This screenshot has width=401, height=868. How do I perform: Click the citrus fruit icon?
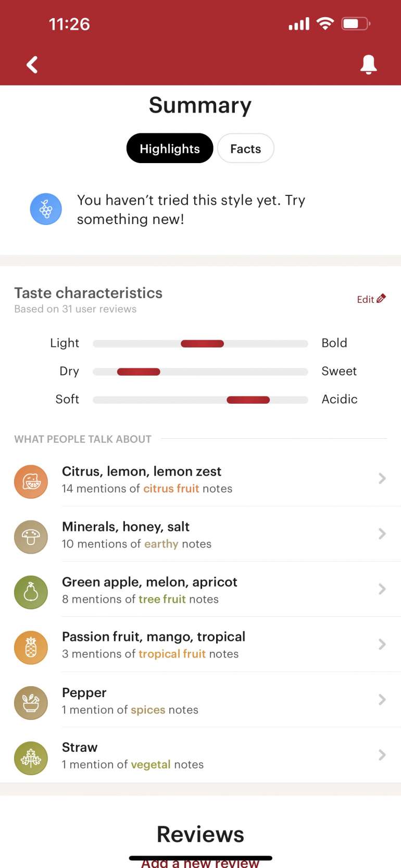click(x=31, y=481)
